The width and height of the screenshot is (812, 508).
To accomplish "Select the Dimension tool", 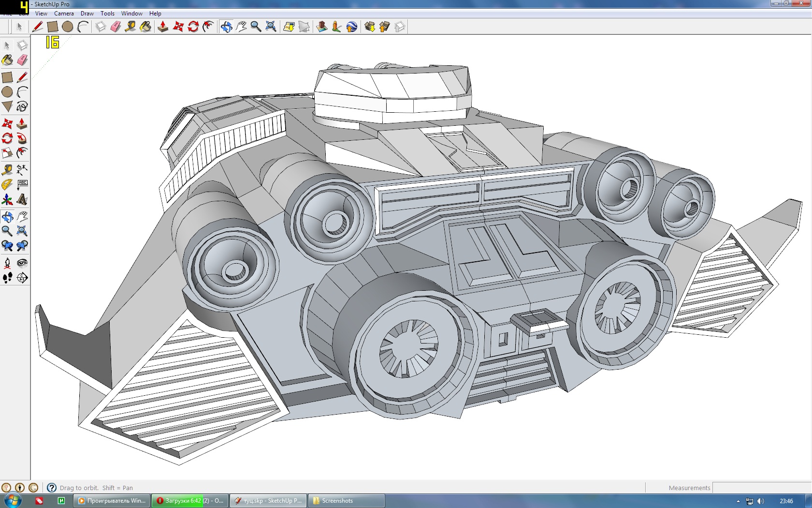I will click(22, 170).
